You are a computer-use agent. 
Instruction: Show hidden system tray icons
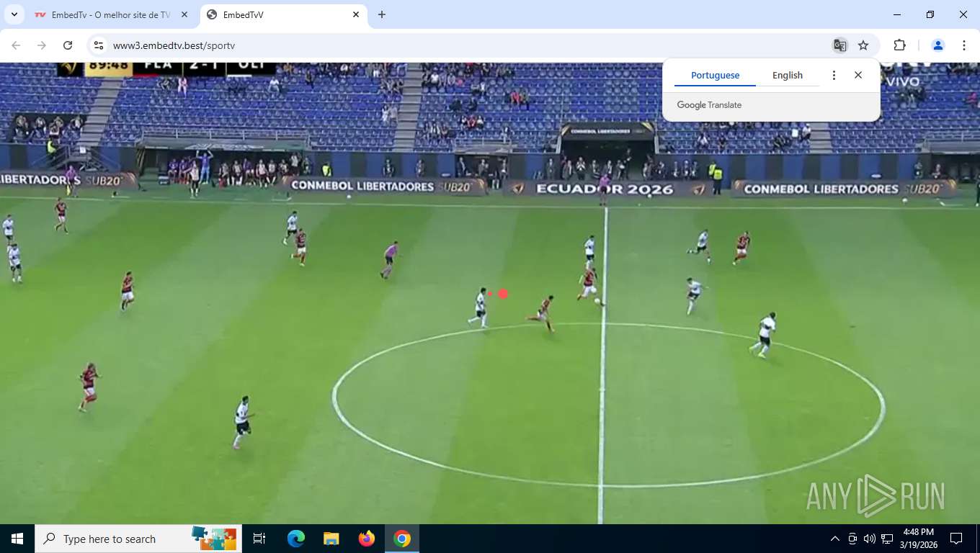(835, 539)
